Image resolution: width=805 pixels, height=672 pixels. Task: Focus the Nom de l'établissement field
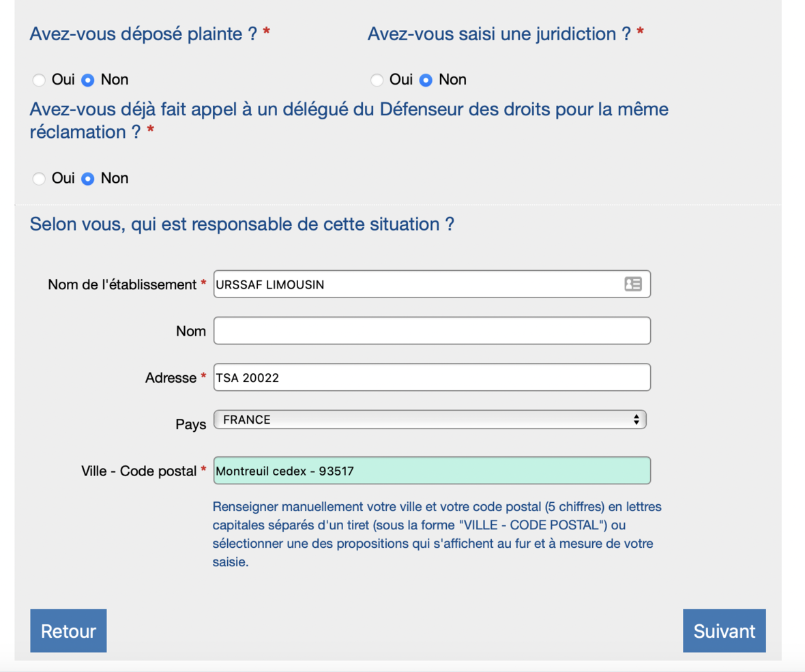(x=432, y=284)
